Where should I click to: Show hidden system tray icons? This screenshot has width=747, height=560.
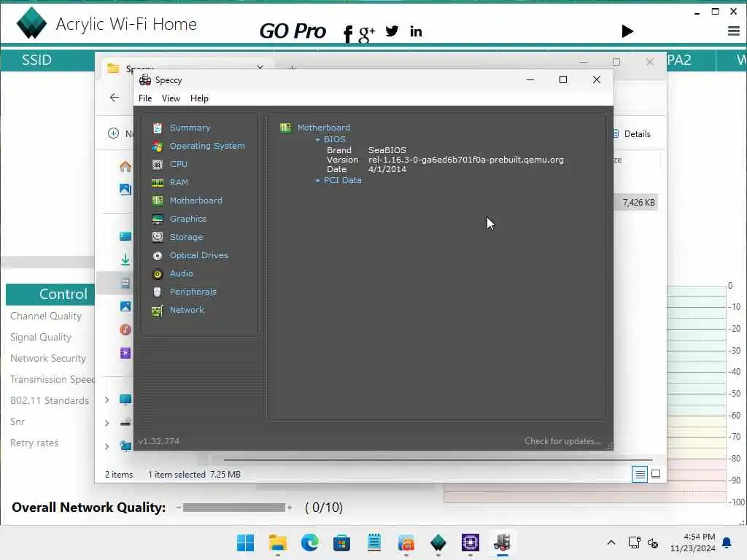point(611,542)
